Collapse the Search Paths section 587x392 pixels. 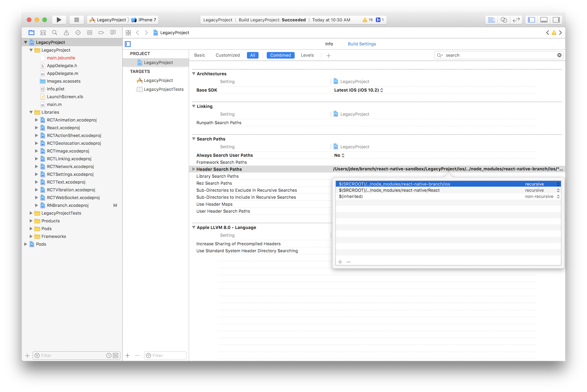[194, 139]
